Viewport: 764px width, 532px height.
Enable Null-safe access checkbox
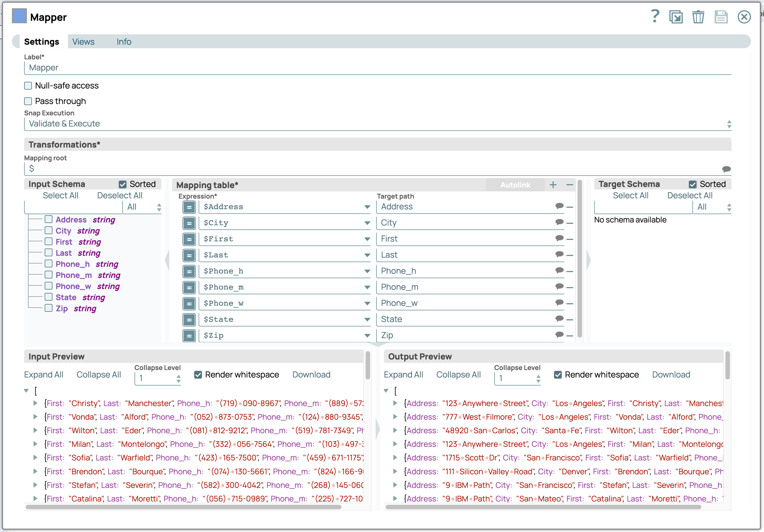coord(28,86)
